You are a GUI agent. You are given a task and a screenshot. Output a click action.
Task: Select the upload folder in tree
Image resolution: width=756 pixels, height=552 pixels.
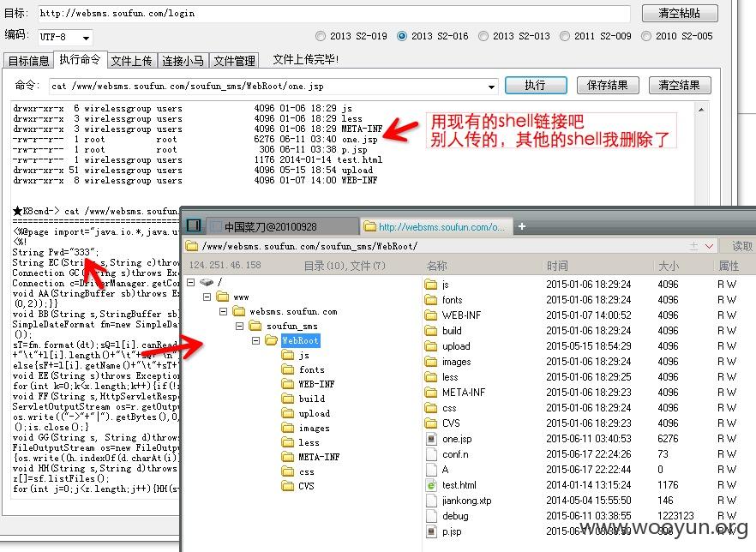[315, 413]
